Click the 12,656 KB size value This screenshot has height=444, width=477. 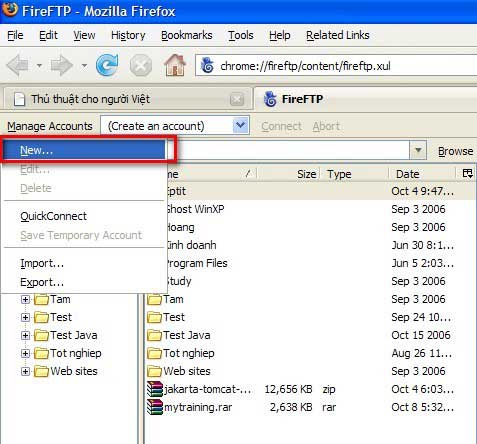289,389
